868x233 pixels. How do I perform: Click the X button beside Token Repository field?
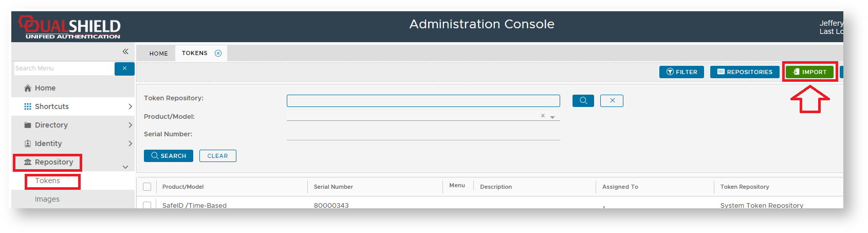(x=612, y=101)
